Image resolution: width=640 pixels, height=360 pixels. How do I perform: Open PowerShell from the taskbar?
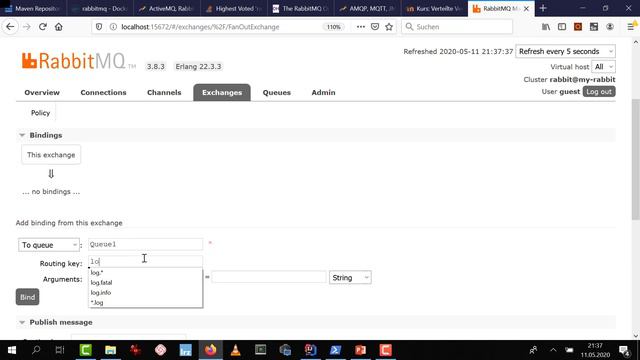pos(336,350)
